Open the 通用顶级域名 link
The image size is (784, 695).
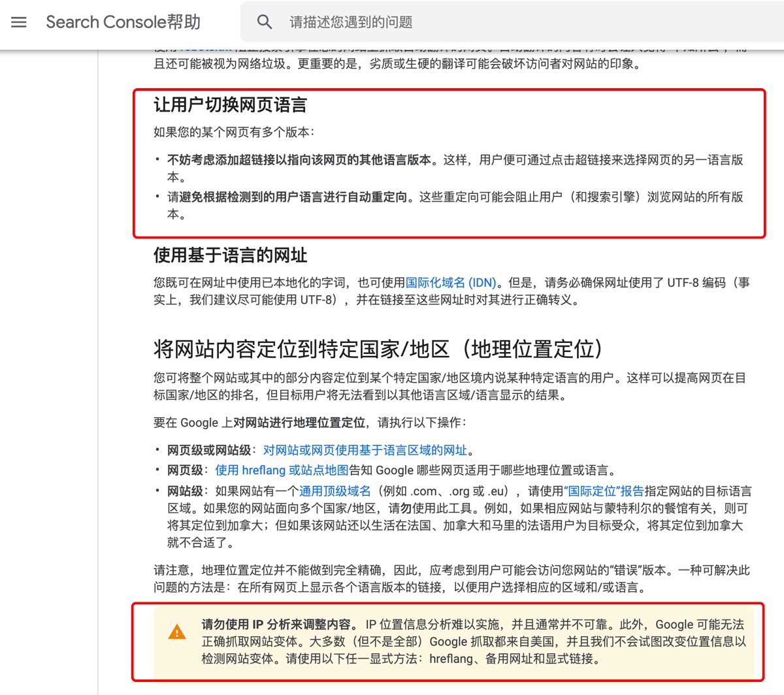335,491
